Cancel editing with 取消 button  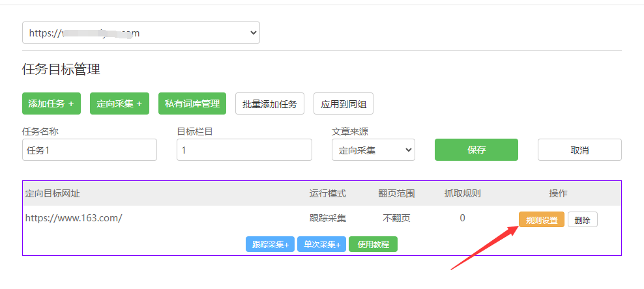coord(579,150)
